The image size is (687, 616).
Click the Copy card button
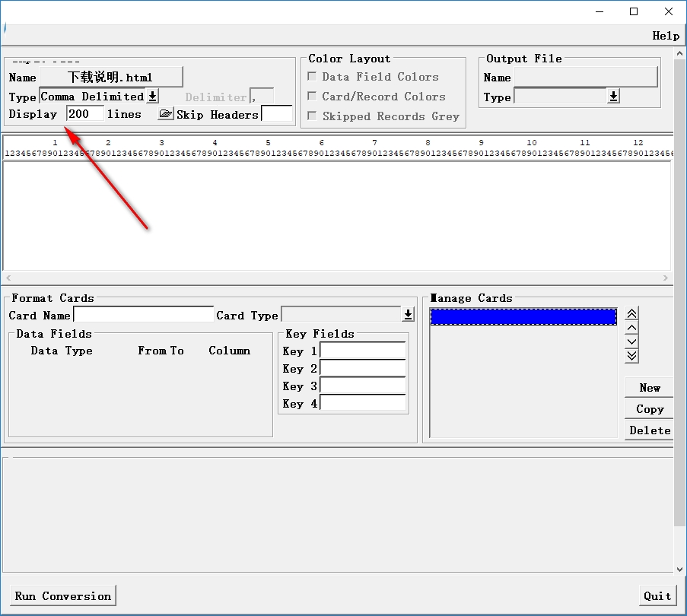[649, 409]
